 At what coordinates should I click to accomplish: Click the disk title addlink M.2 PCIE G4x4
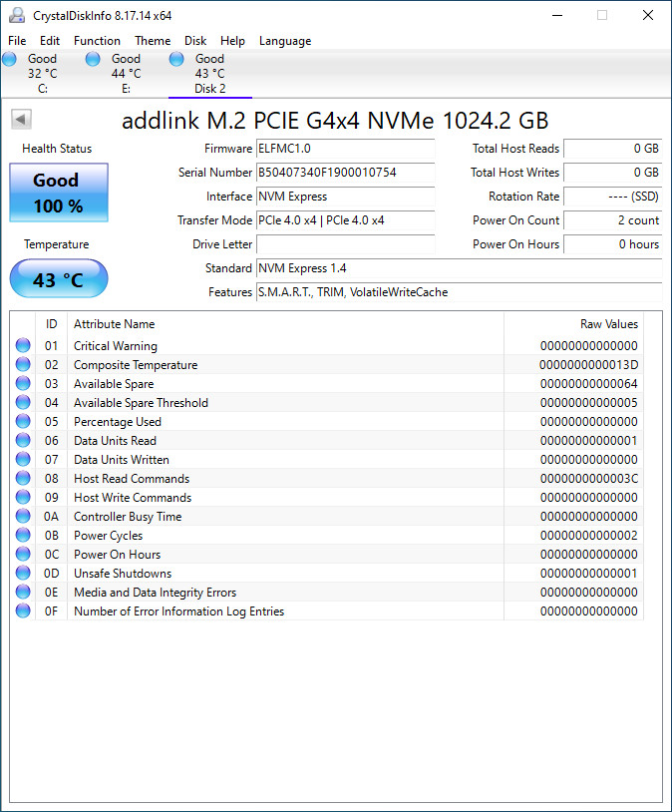pyautogui.click(x=335, y=121)
